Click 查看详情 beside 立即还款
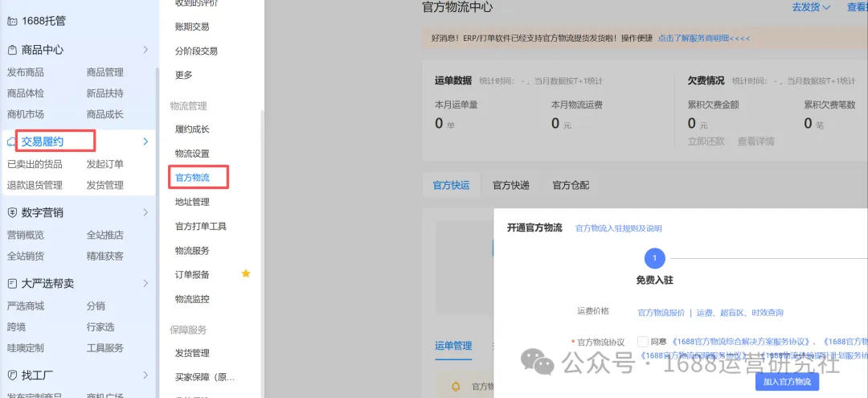 click(755, 142)
